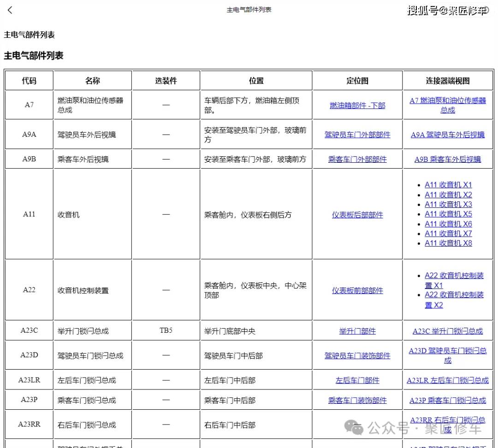Viewport: 498px width, 448px height.
Task: Open the A23RR 右后车门锁闩总成 connector link
Action: coord(447,425)
